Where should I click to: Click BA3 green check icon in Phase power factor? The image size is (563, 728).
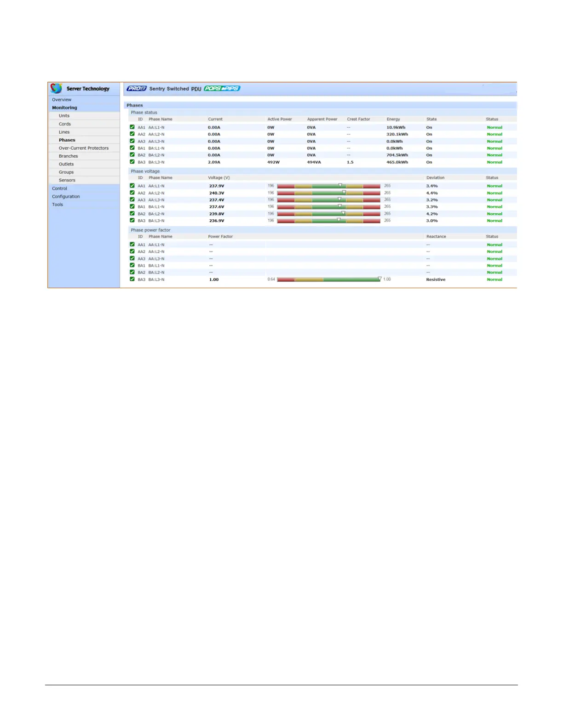click(132, 279)
